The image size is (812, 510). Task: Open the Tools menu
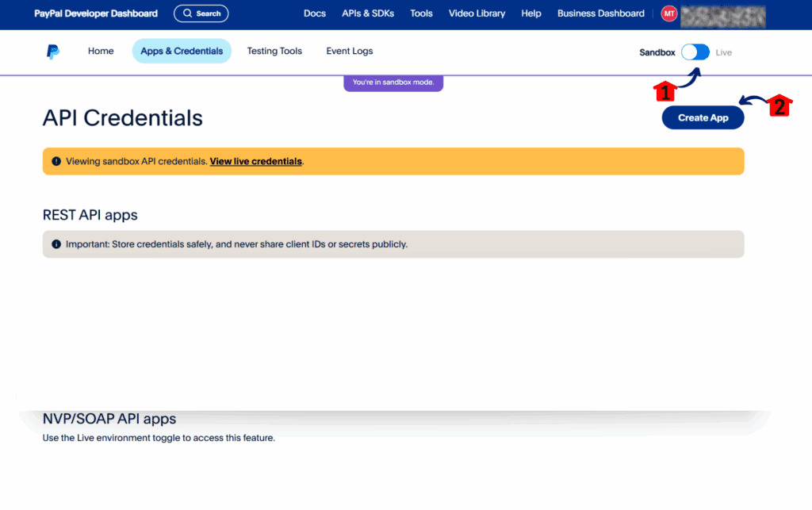(421, 13)
